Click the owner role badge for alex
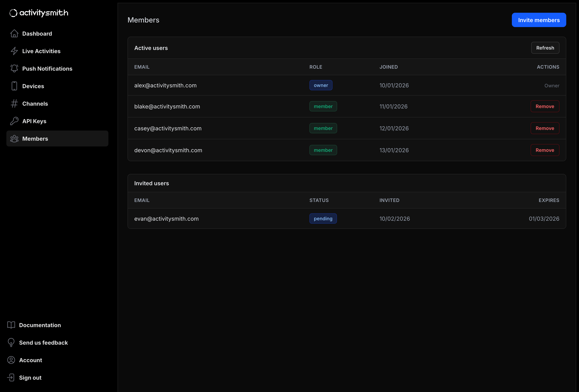 [x=321, y=85]
